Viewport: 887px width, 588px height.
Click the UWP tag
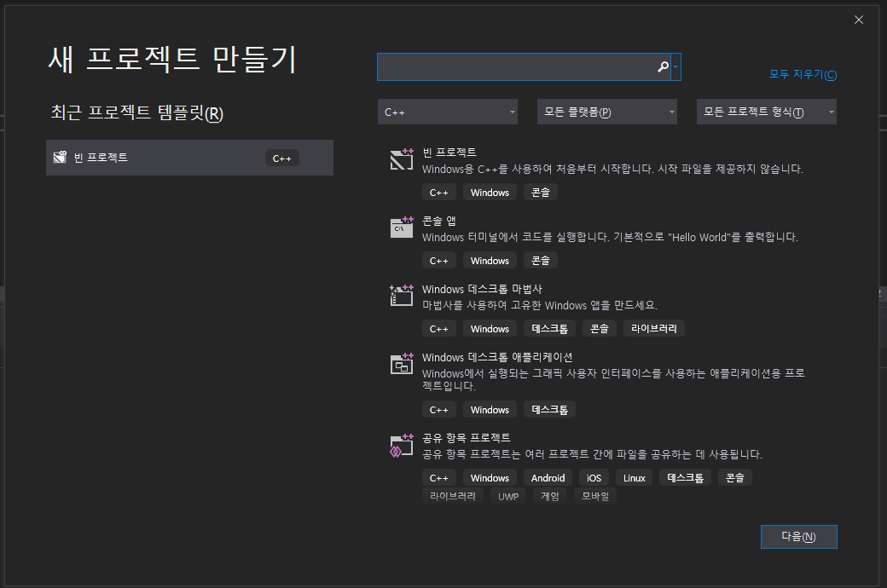point(508,496)
